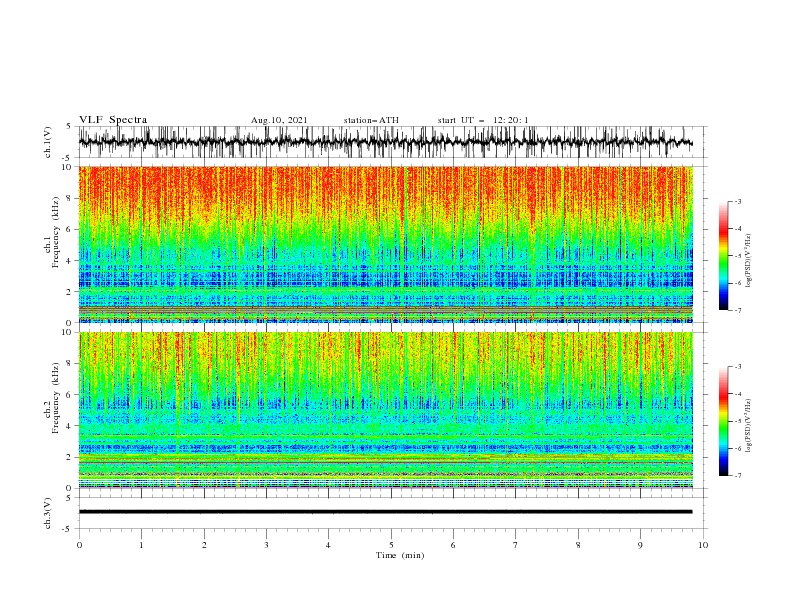
Task: Click the ch.1 spectrogram plot
Action: tap(385, 244)
